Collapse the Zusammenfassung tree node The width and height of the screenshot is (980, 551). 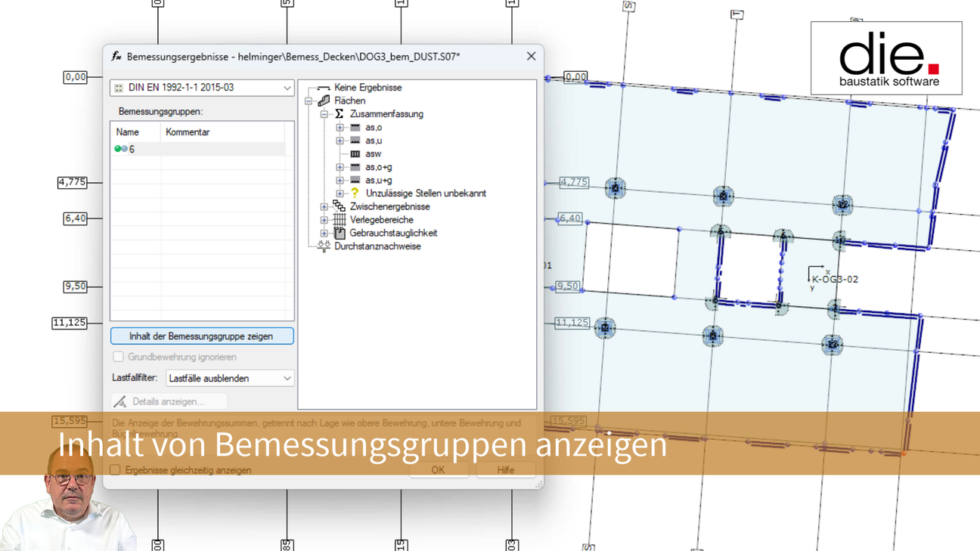click(x=324, y=114)
